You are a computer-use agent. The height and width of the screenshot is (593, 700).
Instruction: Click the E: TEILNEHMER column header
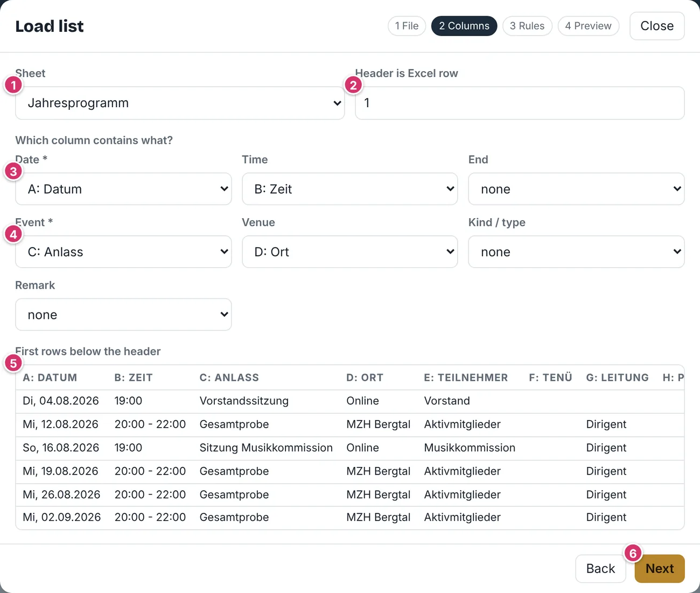[466, 378]
